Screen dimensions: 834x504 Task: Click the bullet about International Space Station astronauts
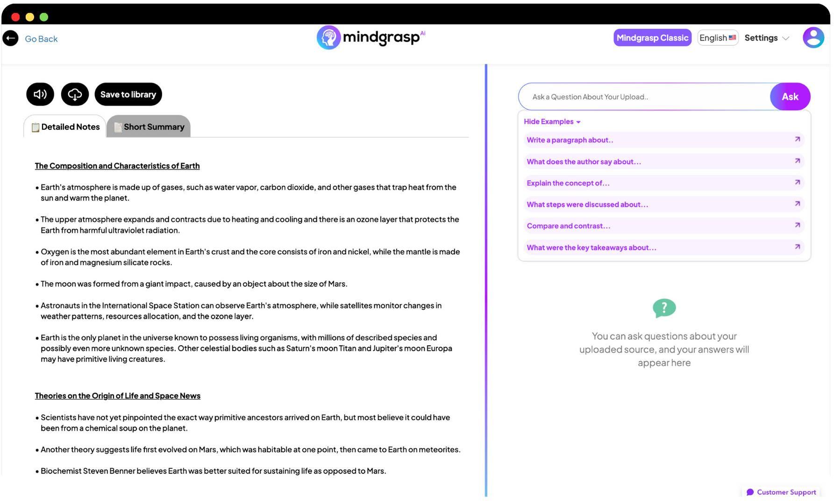[238, 311]
